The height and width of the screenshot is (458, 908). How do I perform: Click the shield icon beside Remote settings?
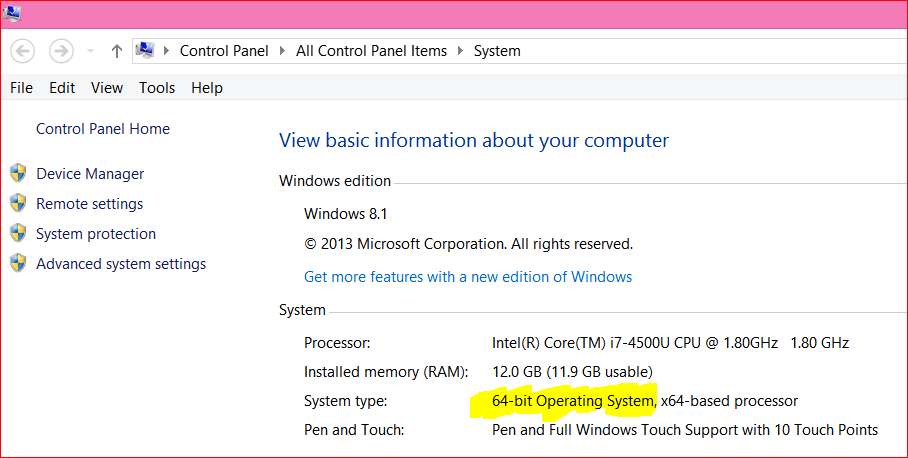[19, 203]
